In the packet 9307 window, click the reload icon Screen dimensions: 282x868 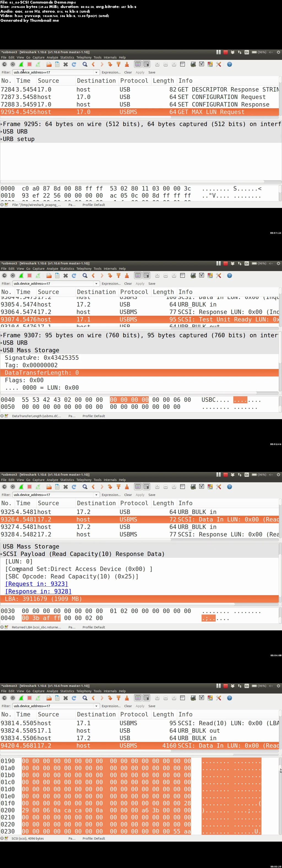[x=74, y=276]
